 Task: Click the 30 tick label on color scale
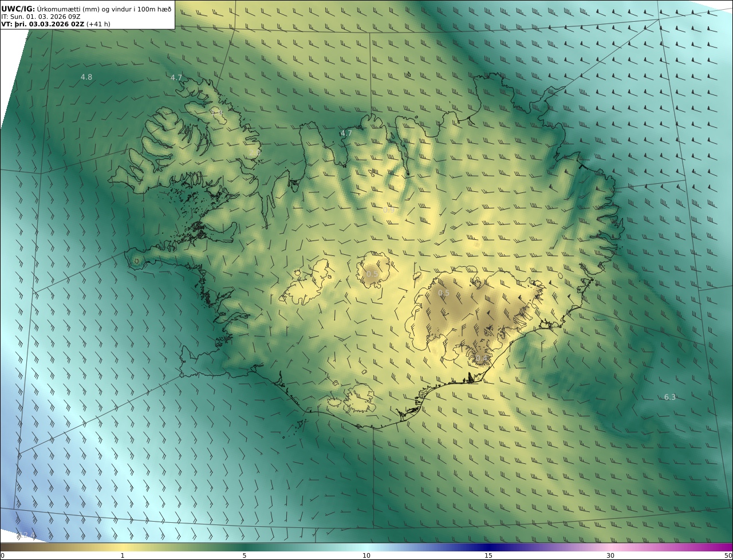[610, 555]
